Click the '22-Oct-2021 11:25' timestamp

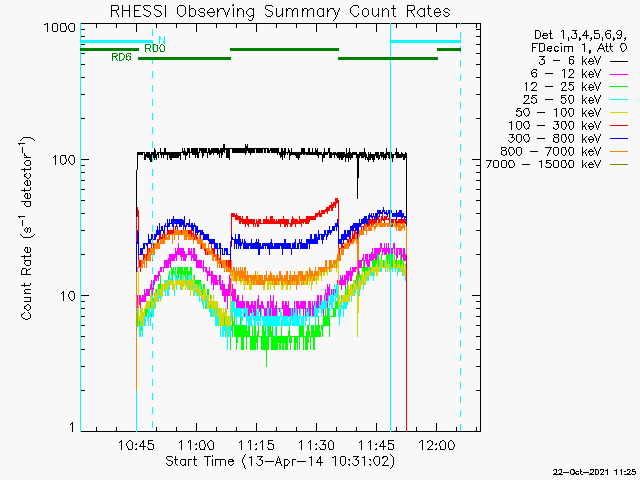click(594, 472)
